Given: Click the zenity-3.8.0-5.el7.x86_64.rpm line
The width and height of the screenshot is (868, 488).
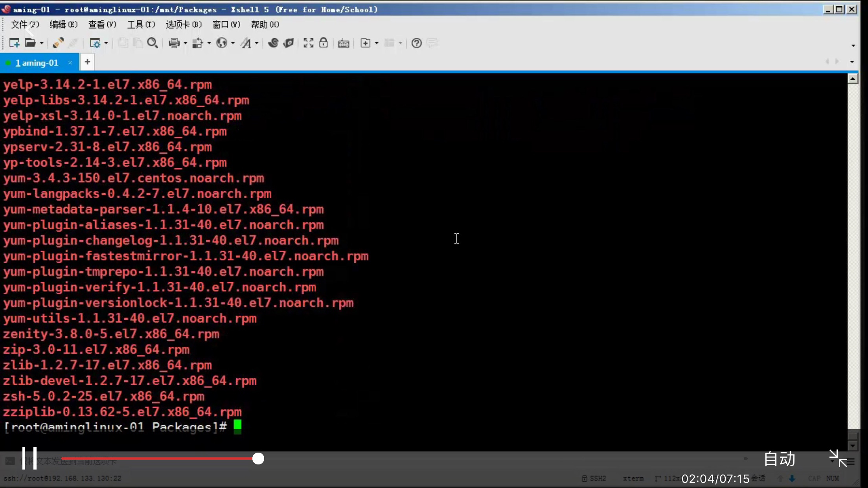Looking at the screenshot, I should pos(111,334).
